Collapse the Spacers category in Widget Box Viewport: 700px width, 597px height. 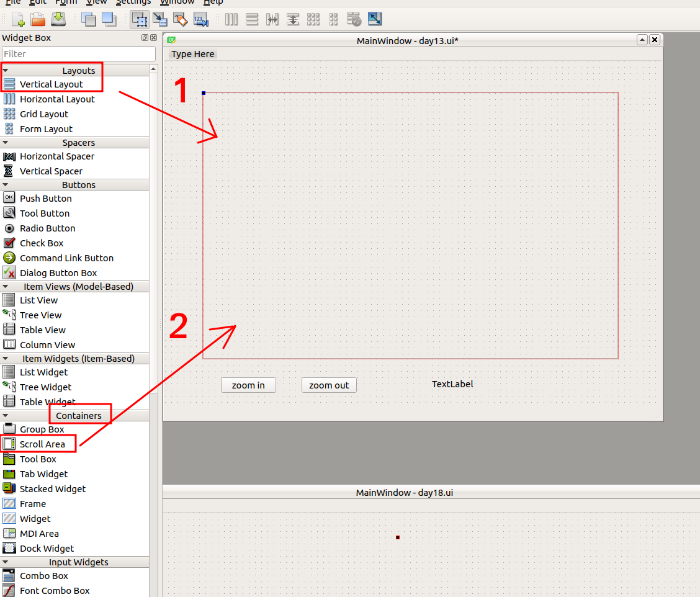(x=6, y=143)
